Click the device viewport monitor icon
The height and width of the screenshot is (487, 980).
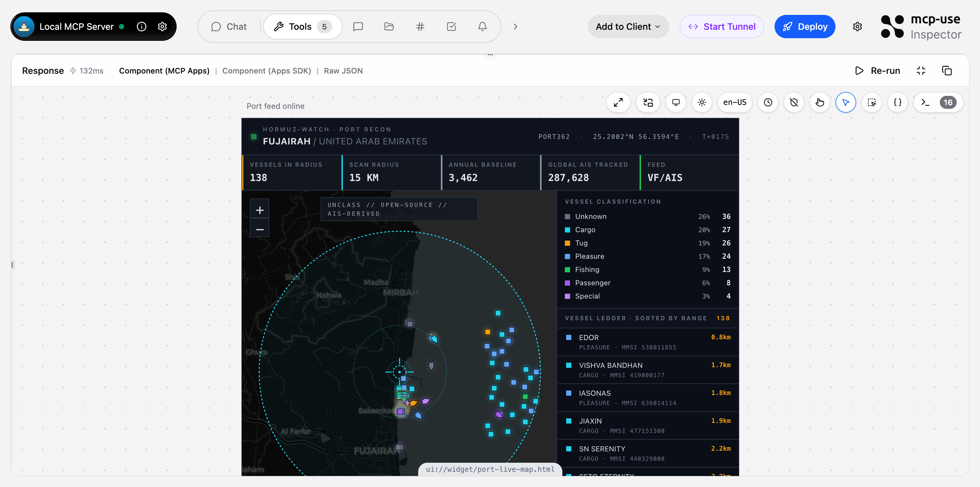pos(676,102)
